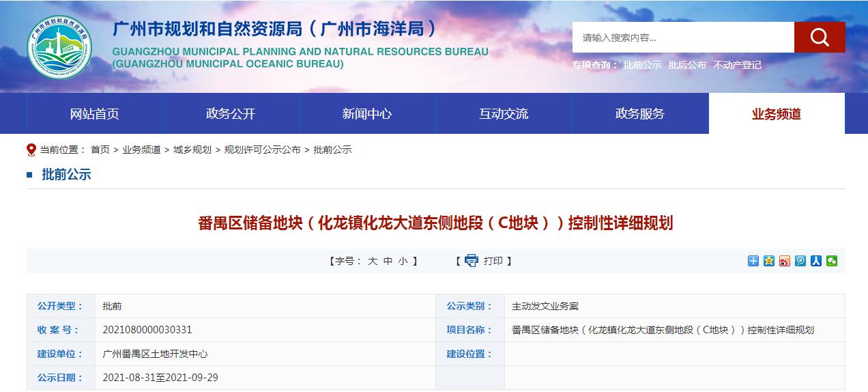Share to Renren icon
This screenshot has height=392, width=868.
[816, 261]
